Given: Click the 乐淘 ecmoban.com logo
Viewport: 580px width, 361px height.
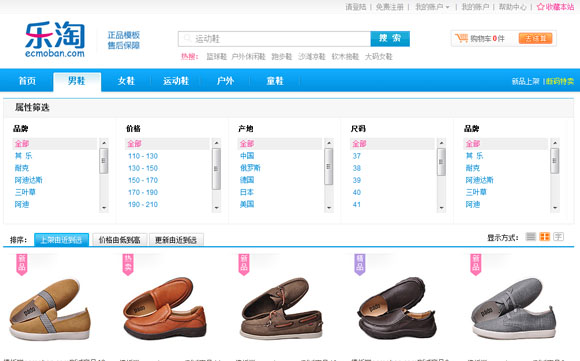Looking at the screenshot, I should (x=55, y=39).
